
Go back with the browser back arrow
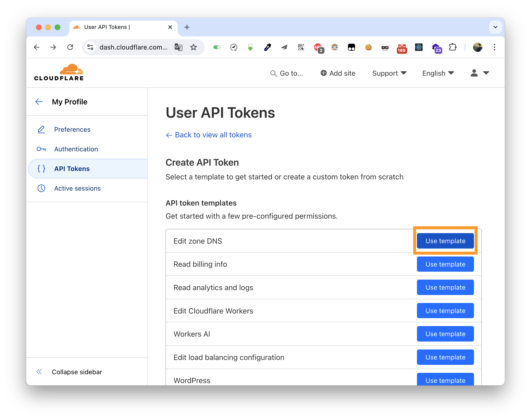[x=37, y=47]
